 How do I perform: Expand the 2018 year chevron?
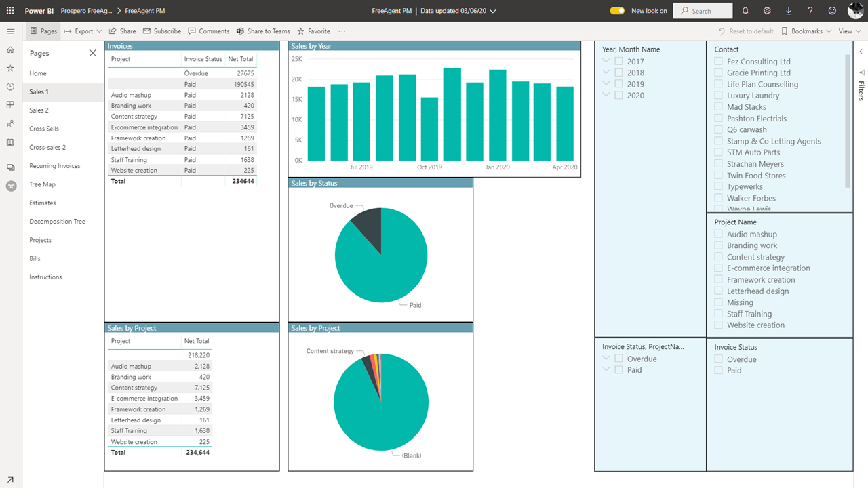(606, 73)
